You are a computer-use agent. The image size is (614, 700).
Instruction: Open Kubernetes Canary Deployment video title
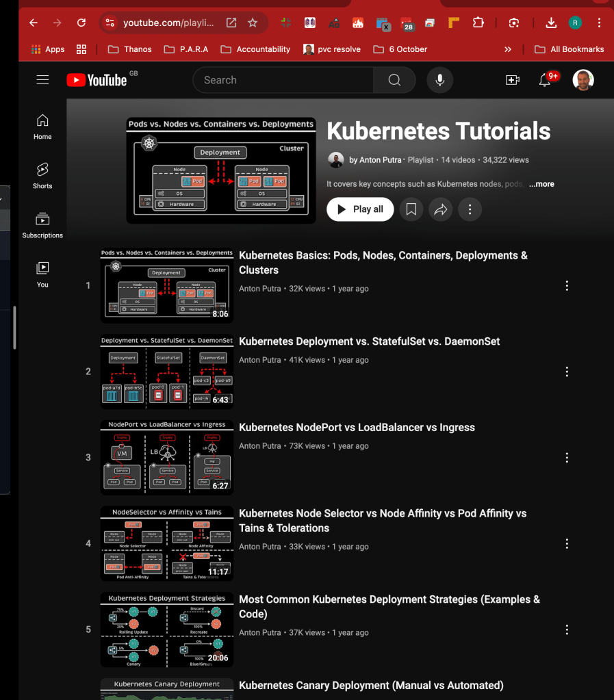coord(371,685)
